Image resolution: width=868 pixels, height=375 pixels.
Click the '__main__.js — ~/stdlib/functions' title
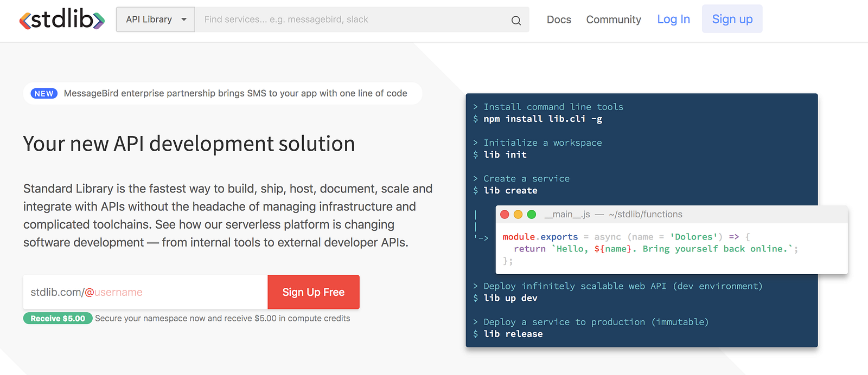point(614,215)
